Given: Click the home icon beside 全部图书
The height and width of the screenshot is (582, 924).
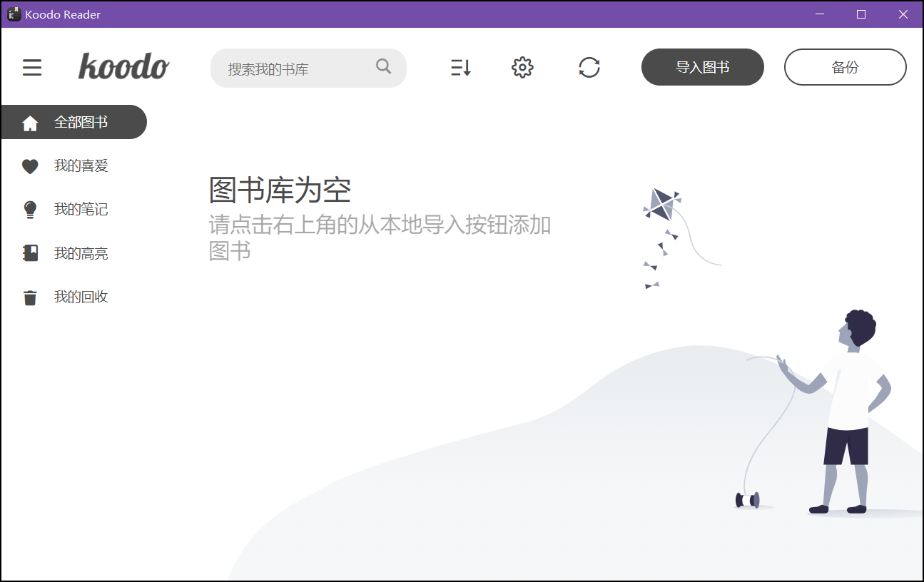Looking at the screenshot, I should [30, 123].
